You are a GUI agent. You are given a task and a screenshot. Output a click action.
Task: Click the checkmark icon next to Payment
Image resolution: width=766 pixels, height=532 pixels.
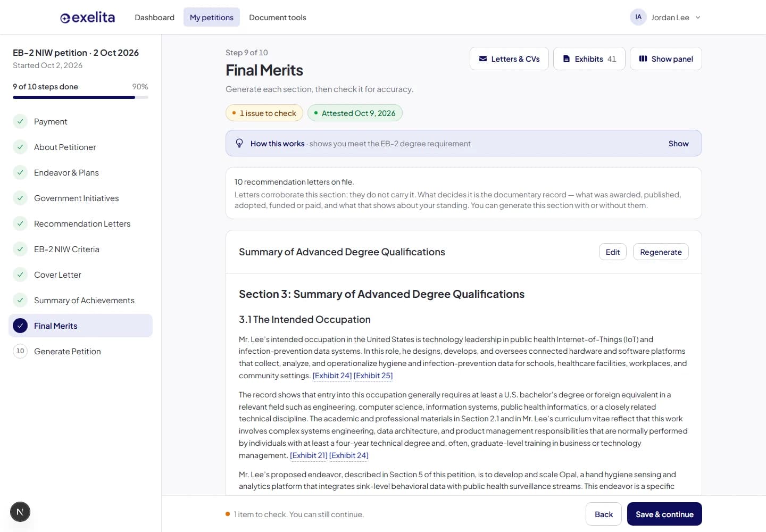click(x=20, y=121)
